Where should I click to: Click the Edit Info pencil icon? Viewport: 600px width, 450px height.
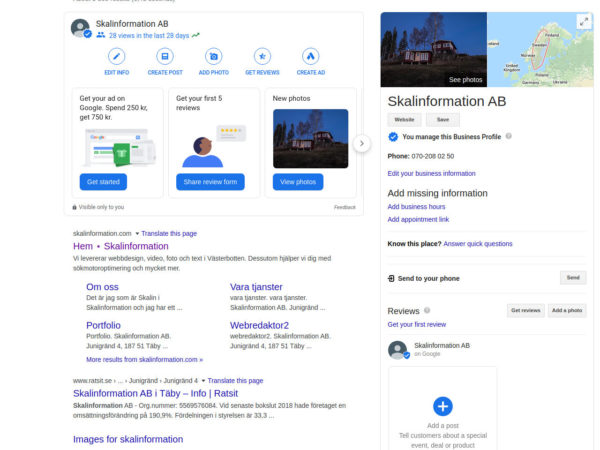click(117, 57)
